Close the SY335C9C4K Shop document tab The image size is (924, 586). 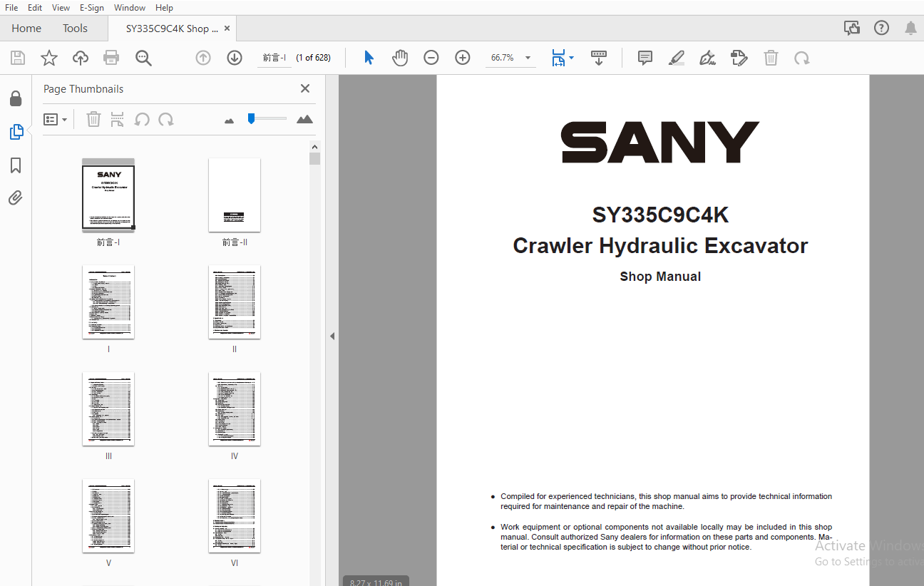point(227,29)
